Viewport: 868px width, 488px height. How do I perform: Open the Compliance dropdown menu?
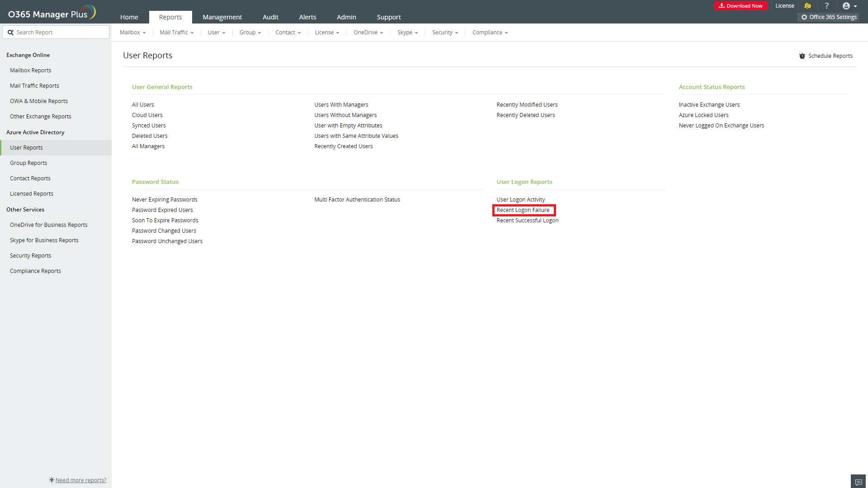coord(490,33)
